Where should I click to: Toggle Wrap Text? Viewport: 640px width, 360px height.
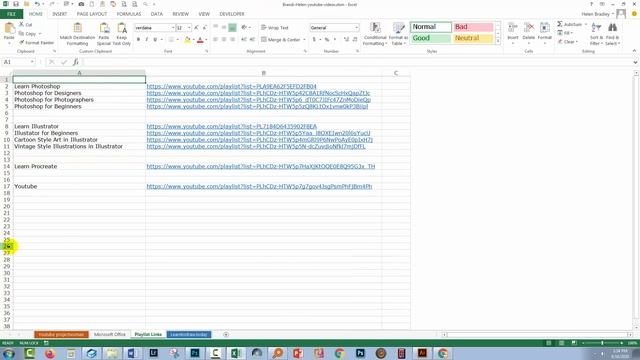[x=275, y=28]
